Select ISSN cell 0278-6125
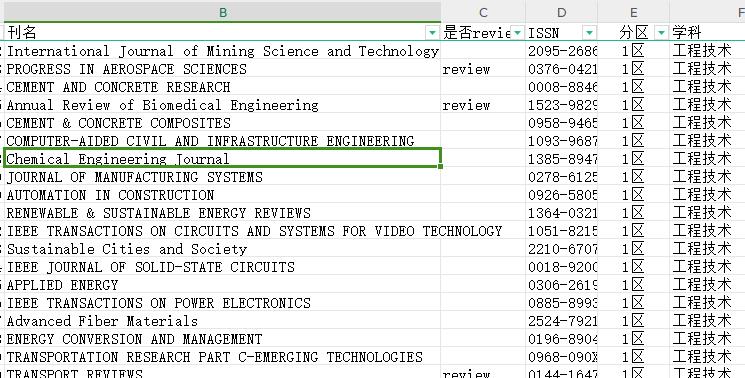The height and width of the screenshot is (378, 745). [562, 177]
